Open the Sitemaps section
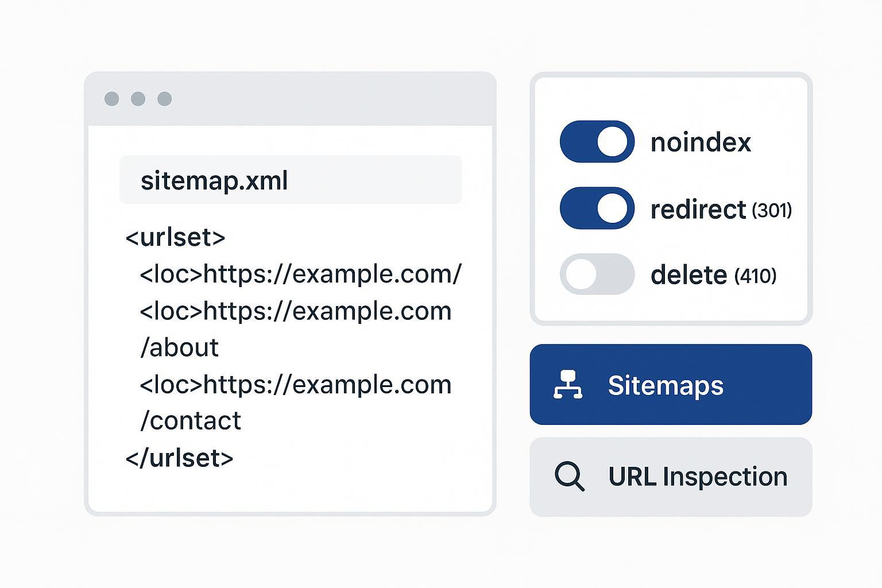Screen dimensions: 882x588 click(671, 385)
